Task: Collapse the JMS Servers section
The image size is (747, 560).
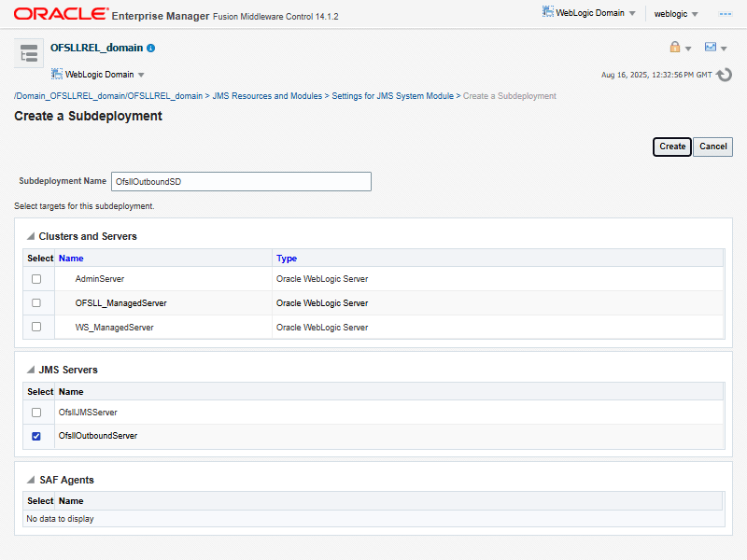Action: [x=31, y=370]
